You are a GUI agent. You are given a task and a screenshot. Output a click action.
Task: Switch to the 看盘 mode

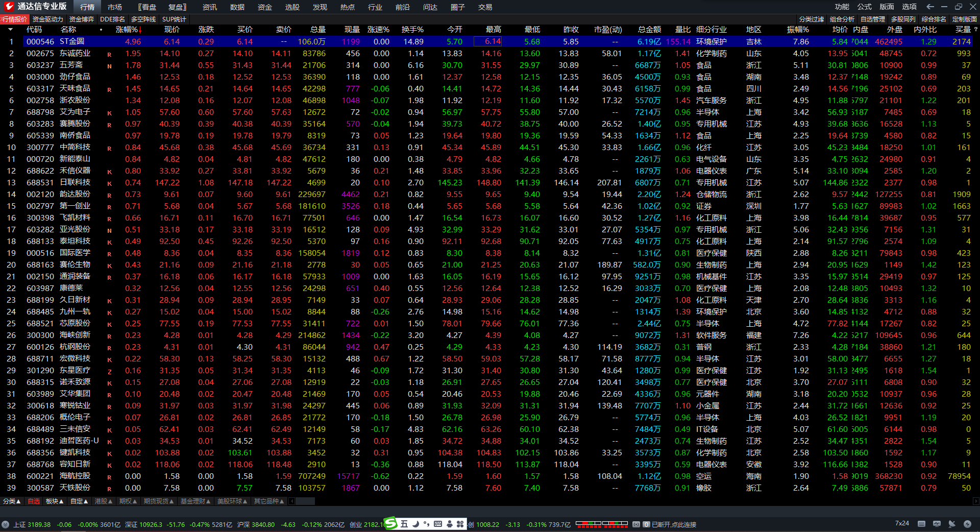148,7
